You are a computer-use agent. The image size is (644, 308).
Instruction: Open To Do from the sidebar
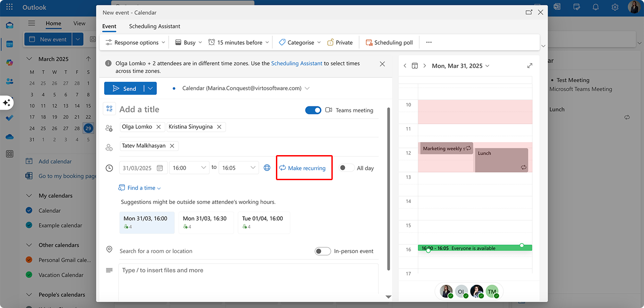click(x=9, y=118)
